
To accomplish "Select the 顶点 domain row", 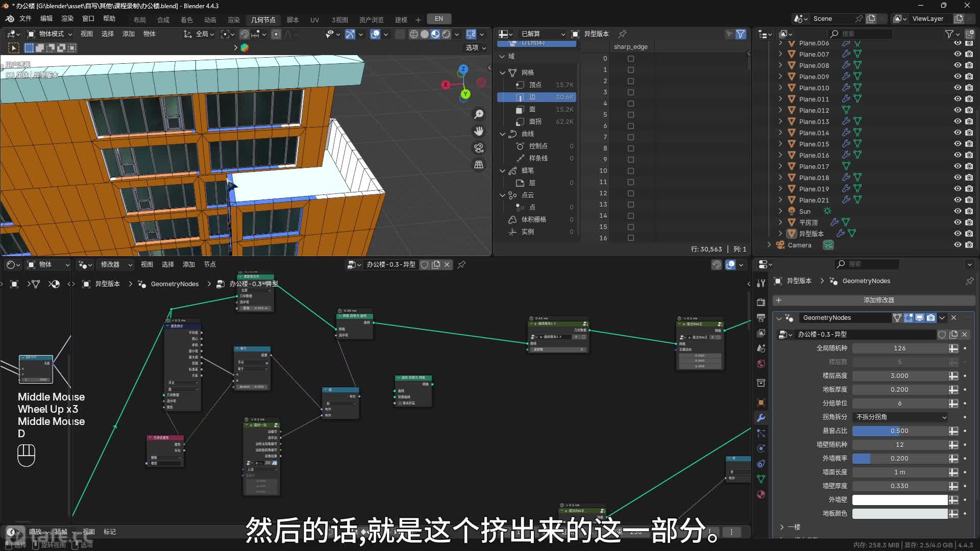I will (x=536, y=85).
